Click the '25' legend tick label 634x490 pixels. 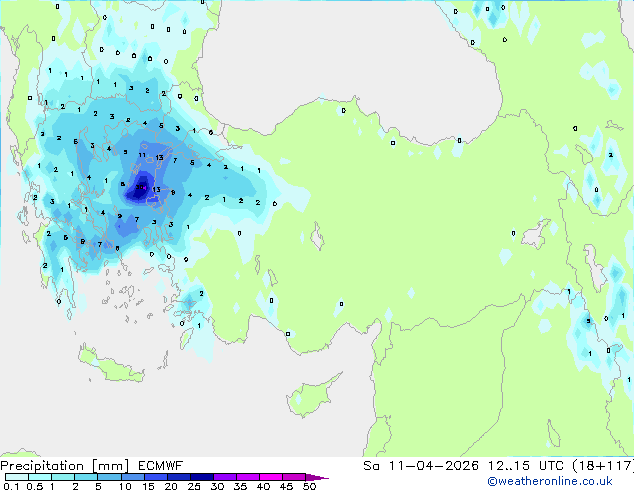194,486
